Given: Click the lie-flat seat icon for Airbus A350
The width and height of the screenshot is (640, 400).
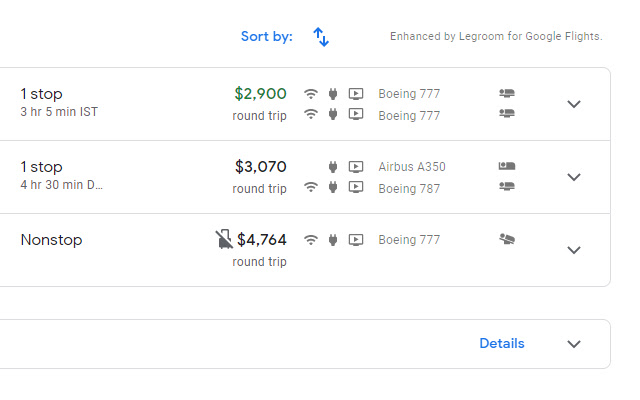Looking at the screenshot, I should click(506, 167).
